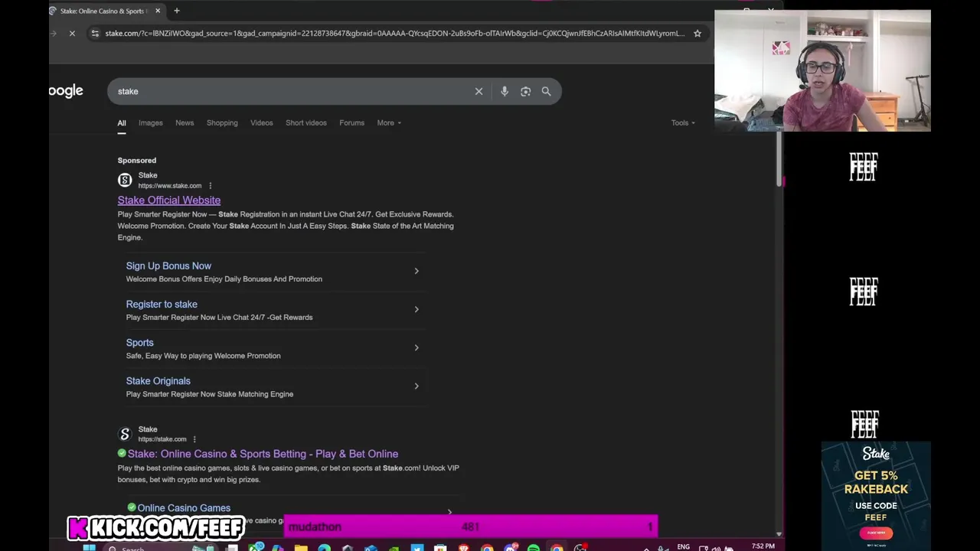Click the https://www.stake.com sponsored URL text
980x551 pixels.
(170, 186)
